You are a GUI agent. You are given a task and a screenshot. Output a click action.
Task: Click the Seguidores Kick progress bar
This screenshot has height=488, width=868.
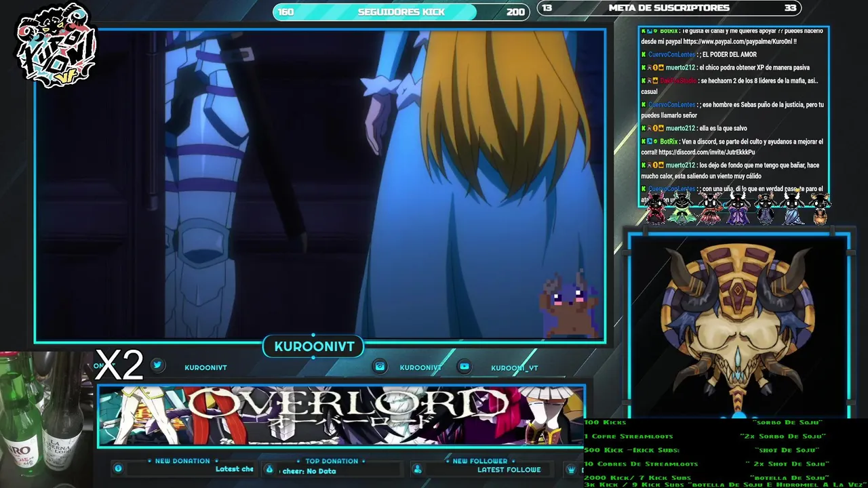pos(401,12)
